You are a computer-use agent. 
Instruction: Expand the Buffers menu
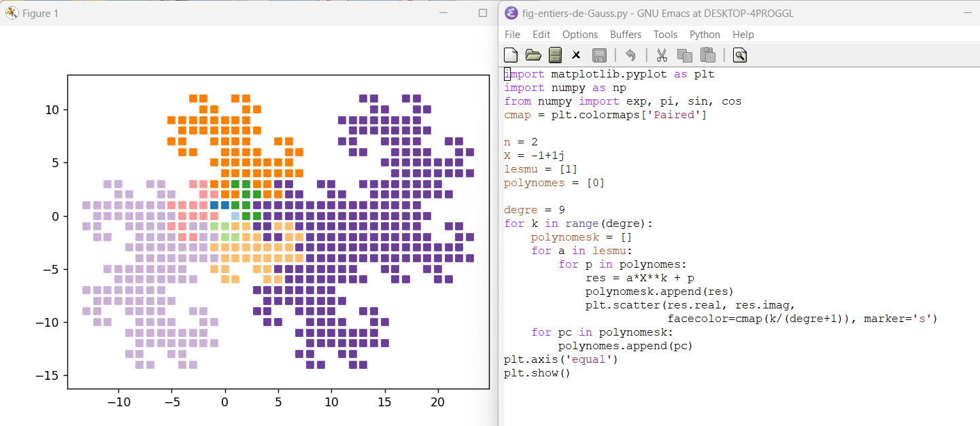click(x=626, y=35)
